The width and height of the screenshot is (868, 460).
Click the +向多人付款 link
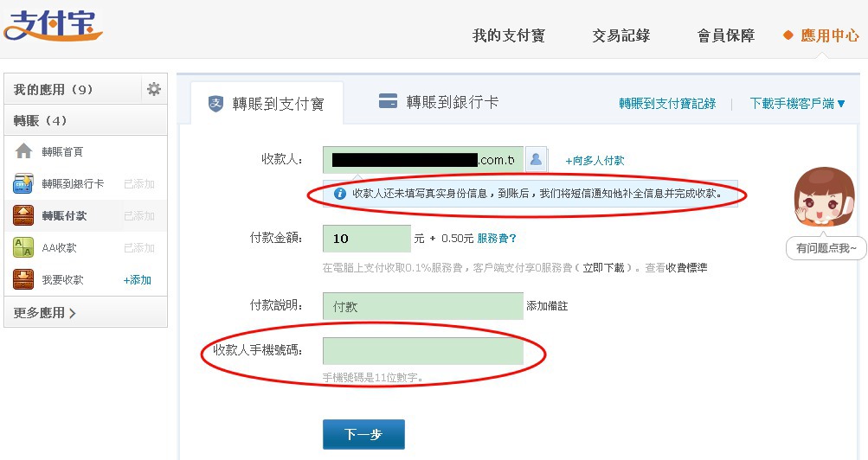coord(595,160)
